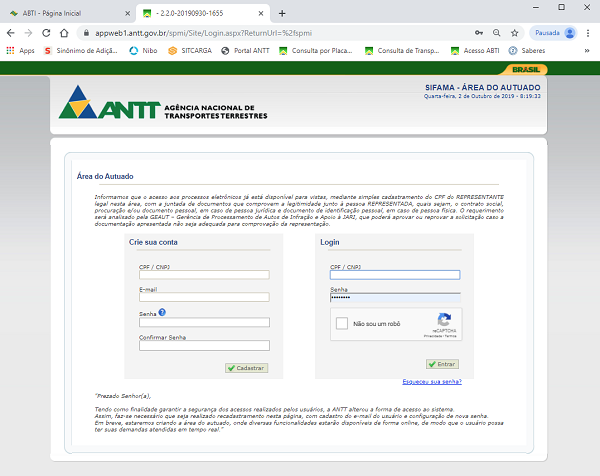The width and height of the screenshot is (600, 476).
Task: Click the Confirmar Senha input field
Action: (x=204, y=346)
